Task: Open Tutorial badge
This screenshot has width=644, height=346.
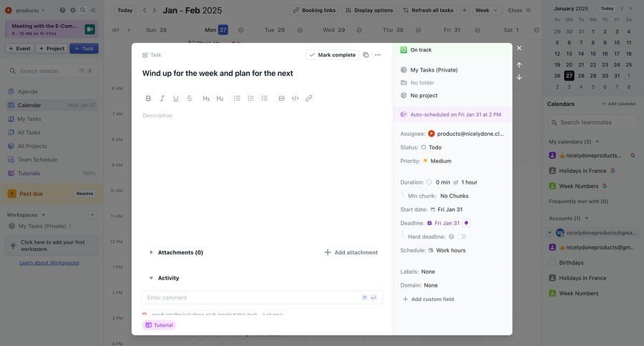Action: [x=159, y=325]
